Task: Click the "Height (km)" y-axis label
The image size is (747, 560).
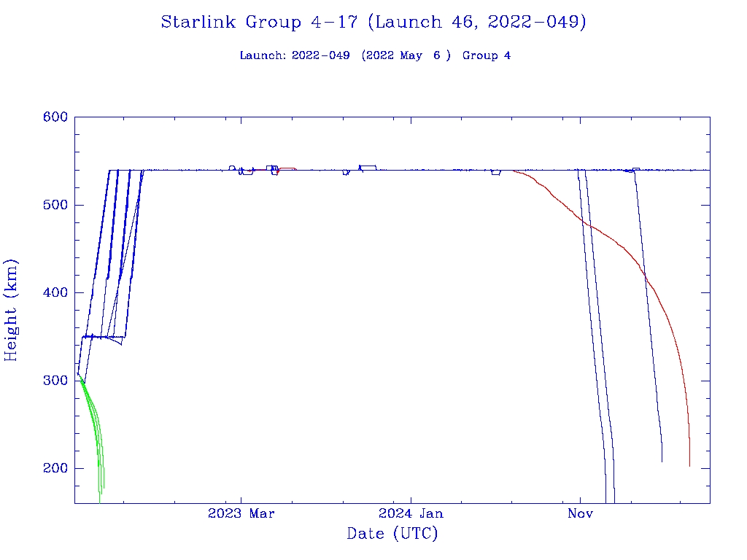Action: click(11, 310)
